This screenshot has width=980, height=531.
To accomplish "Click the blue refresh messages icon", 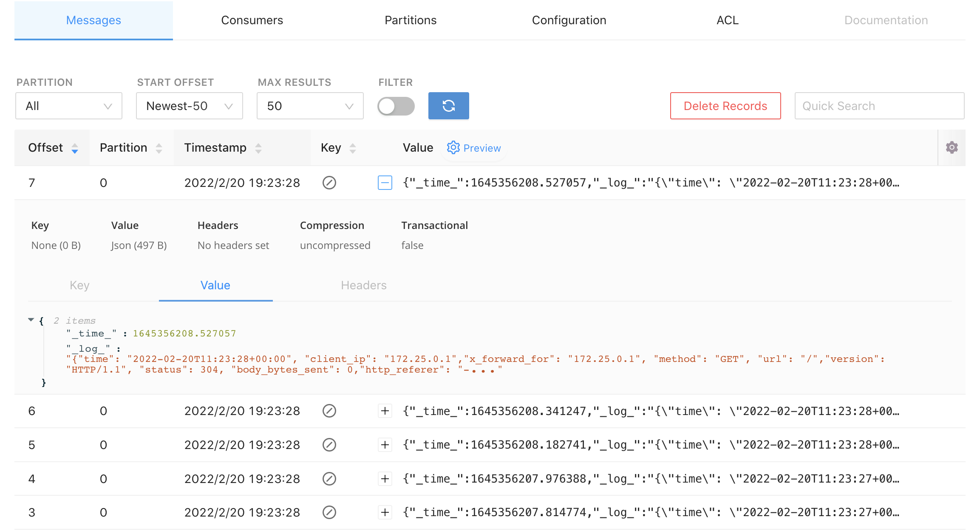I will point(448,106).
